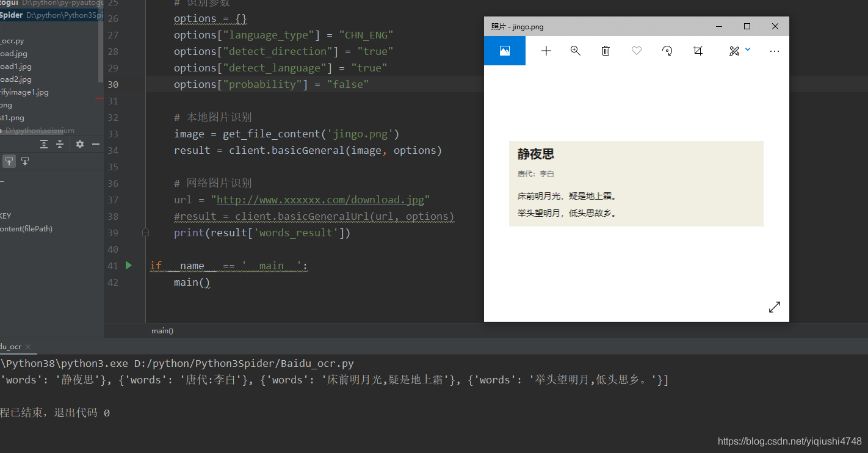Click the python3.exe command line in console
The height and width of the screenshot is (453, 868).
[177, 363]
